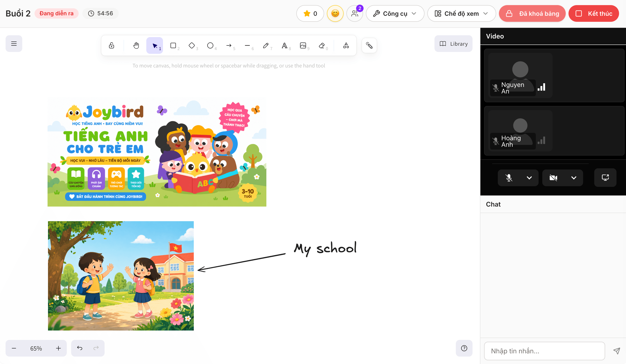Choose the Eraser tool
626x364 pixels.
pyautogui.click(x=322, y=45)
